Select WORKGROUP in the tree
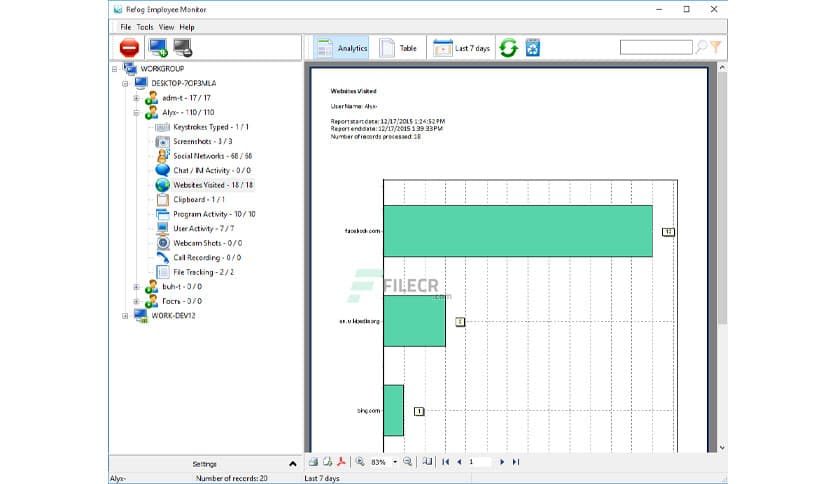The width and height of the screenshot is (836, 484). [x=162, y=69]
